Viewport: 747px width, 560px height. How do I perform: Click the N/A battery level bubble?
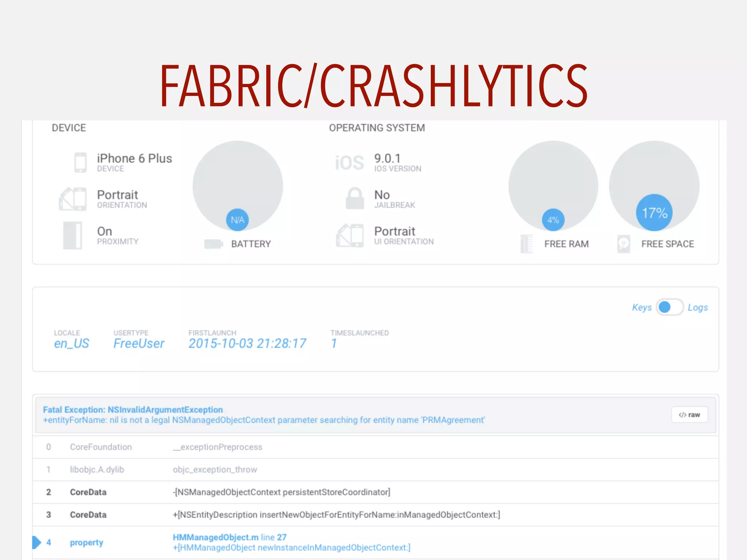pos(237,220)
